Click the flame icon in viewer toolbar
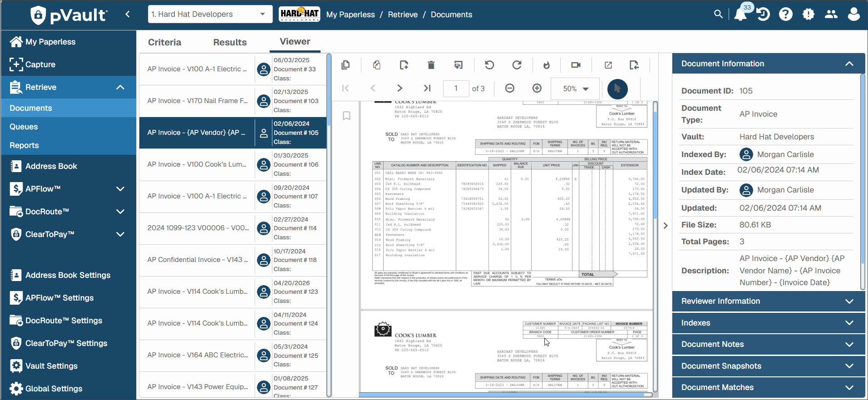The width and height of the screenshot is (868, 400). (547, 65)
